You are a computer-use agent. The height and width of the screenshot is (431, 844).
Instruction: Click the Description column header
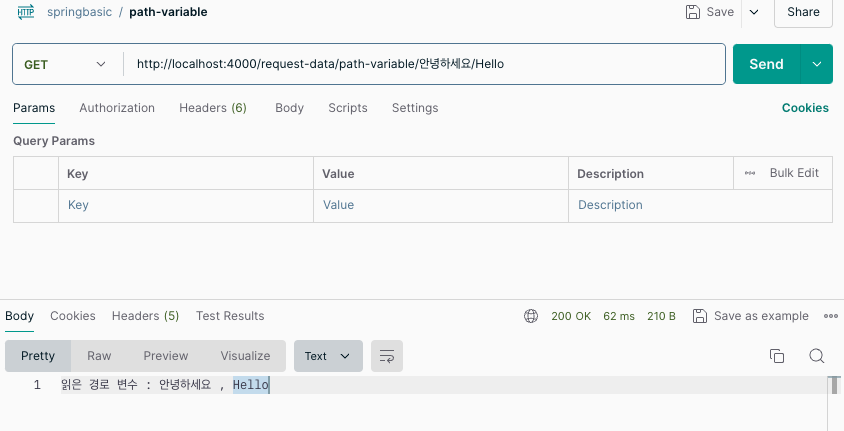[610, 174]
